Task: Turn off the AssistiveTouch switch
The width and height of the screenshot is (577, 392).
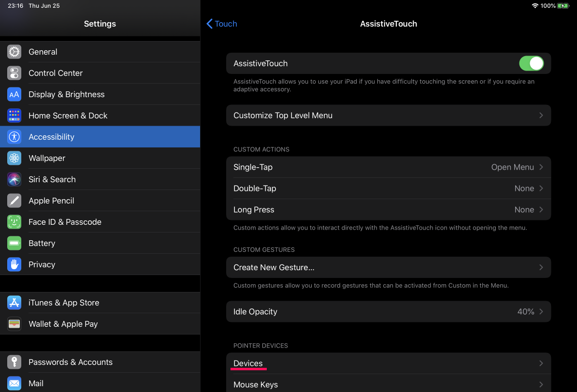Action: point(532,63)
